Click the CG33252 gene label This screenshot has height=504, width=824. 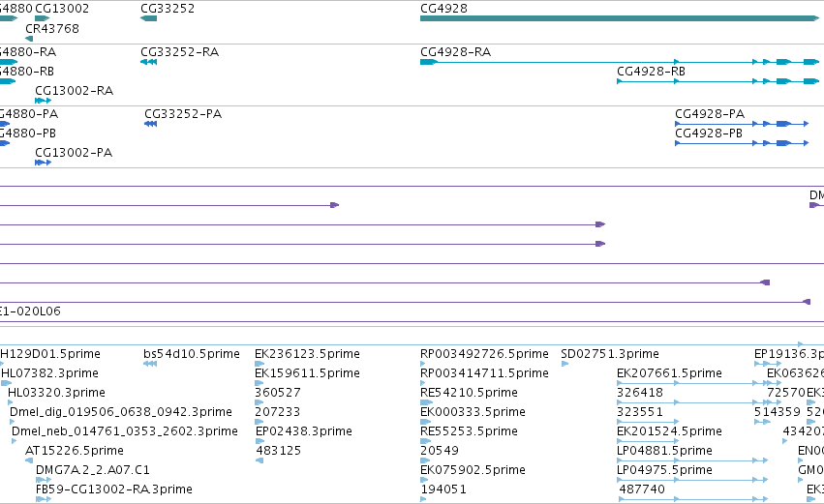tap(168, 9)
